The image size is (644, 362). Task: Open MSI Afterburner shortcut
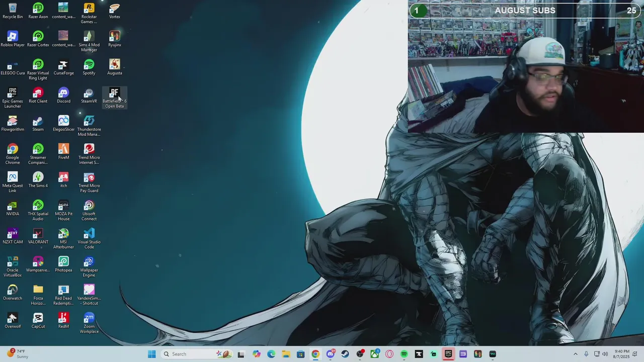63,238
